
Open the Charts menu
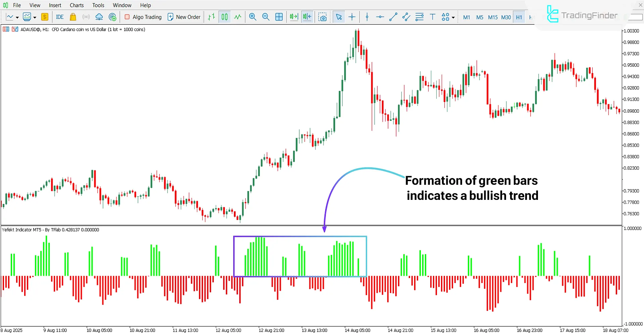point(77,5)
